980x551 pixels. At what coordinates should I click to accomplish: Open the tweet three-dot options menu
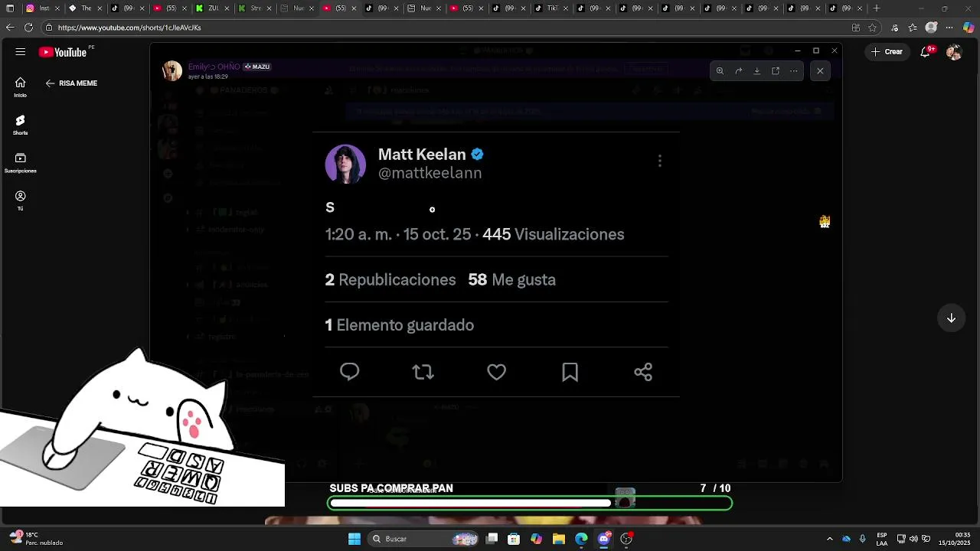659,161
